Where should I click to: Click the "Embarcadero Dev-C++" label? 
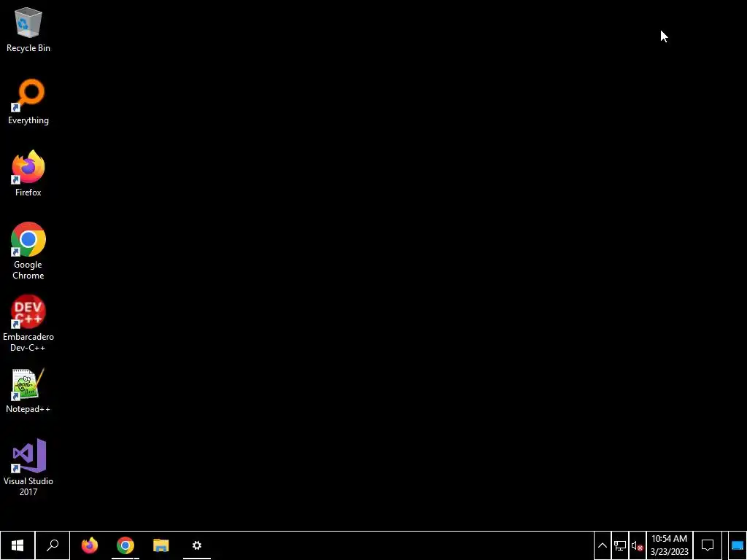(28, 342)
